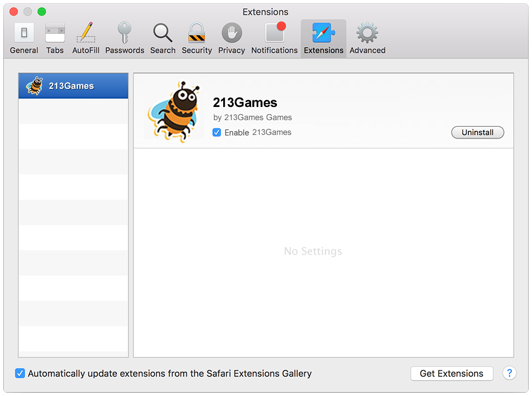Viewport: 532px width, 396px height.
Task: Open the Advanced preferences pane
Action: 367,38
